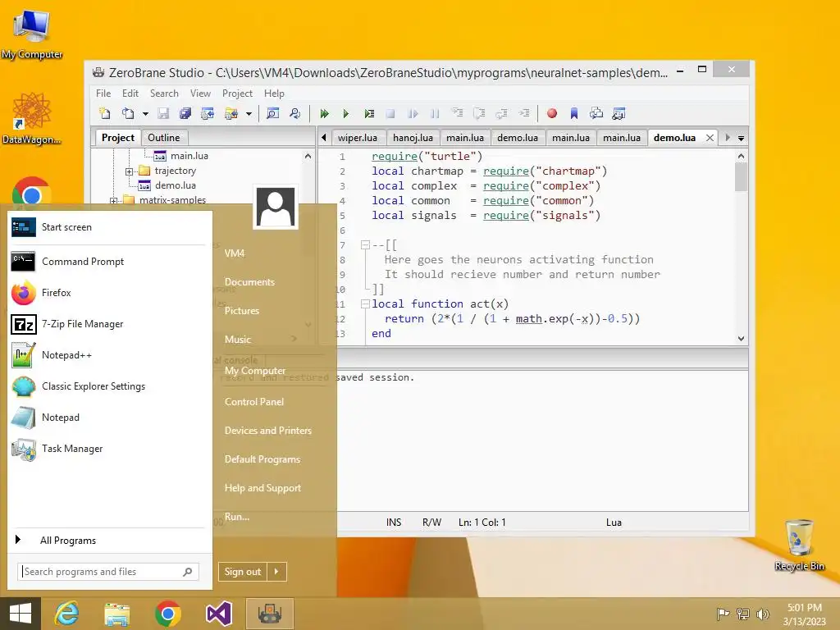Click Choose project directory folder icon
Image resolution: width=840 pixels, height=630 pixels.
231,113
